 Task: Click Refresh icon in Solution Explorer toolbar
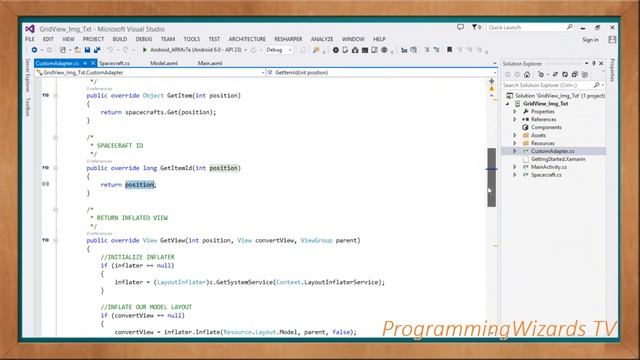coord(565,74)
